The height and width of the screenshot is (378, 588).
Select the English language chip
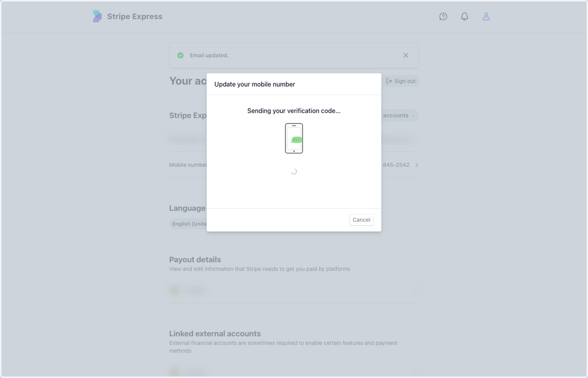188,224
